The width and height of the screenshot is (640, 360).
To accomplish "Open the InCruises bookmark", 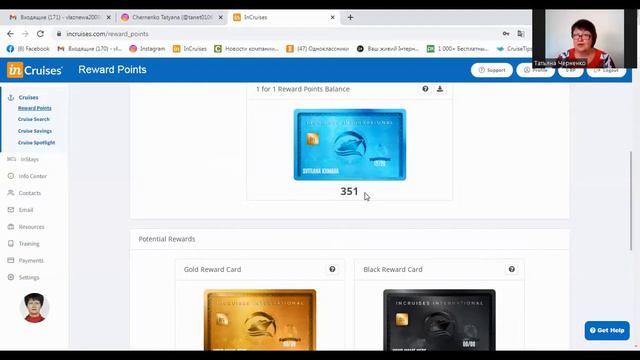I will pyautogui.click(x=190, y=49).
